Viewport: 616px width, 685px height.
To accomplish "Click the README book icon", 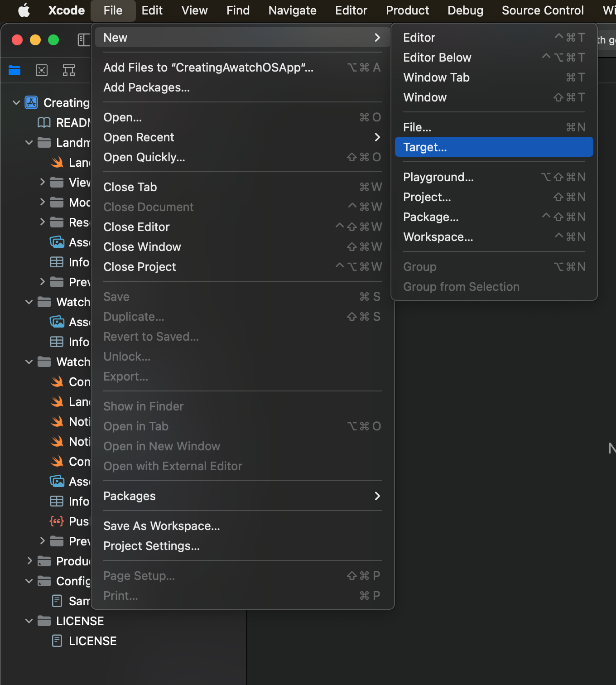I will pyautogui.click(x=44, y=123).
